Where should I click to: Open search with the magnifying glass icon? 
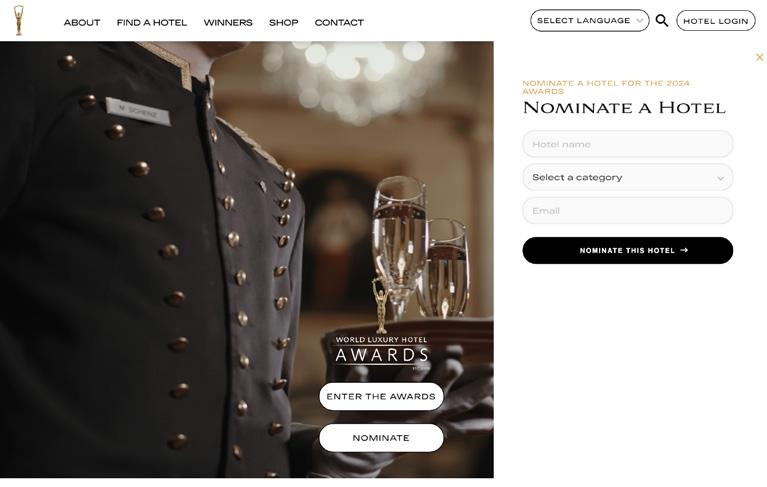(662, 21)
